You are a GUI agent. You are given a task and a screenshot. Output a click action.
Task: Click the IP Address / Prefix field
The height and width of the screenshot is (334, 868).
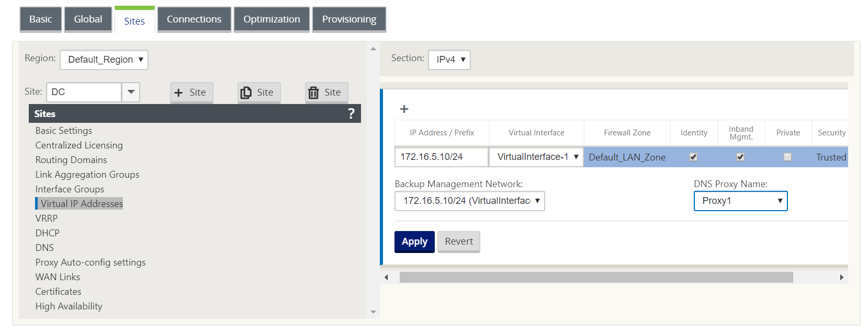click(442, 157)
